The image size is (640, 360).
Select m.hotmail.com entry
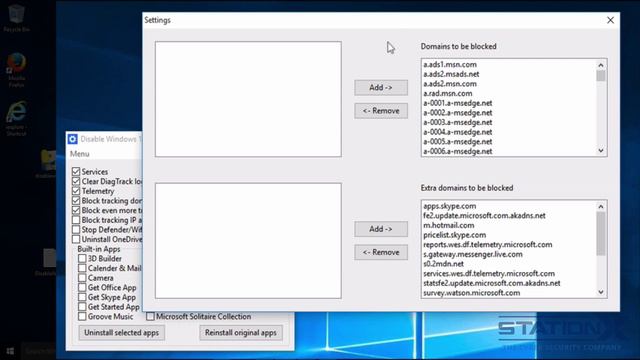449,225
